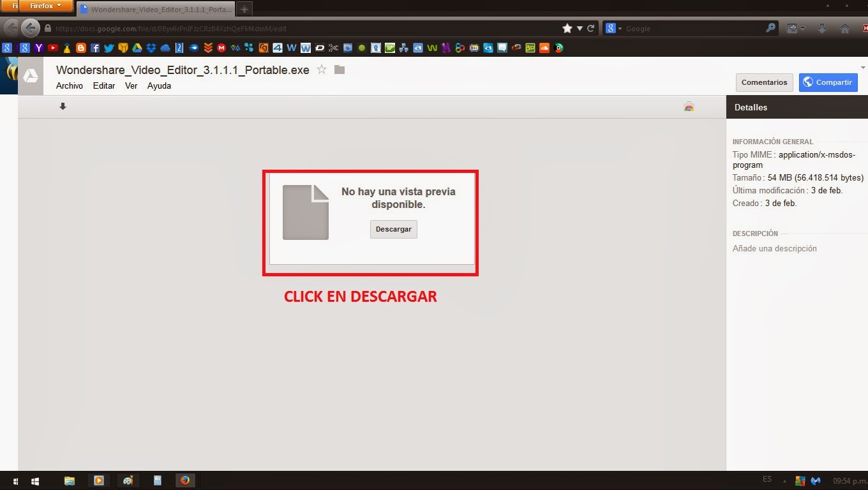
Task: Click the Añade una descripción field
Action: pyautogui.click(x=775, y=249)
